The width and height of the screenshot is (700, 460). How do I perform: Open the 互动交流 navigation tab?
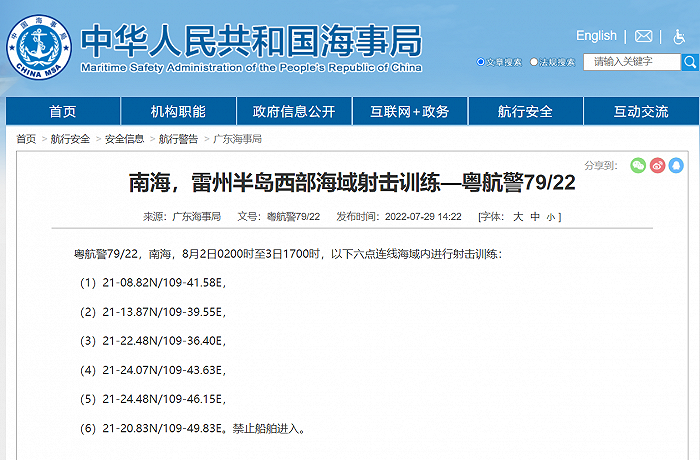[641, 111]
